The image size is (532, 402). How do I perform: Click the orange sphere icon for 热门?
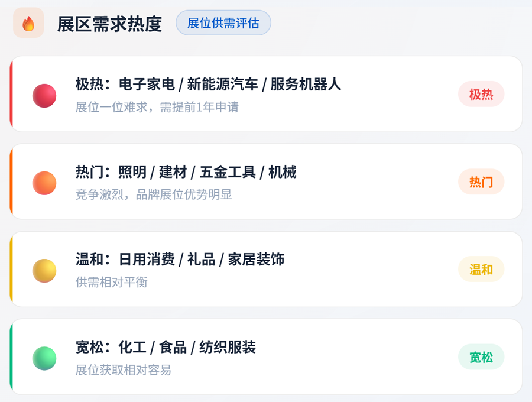point(44,183)
